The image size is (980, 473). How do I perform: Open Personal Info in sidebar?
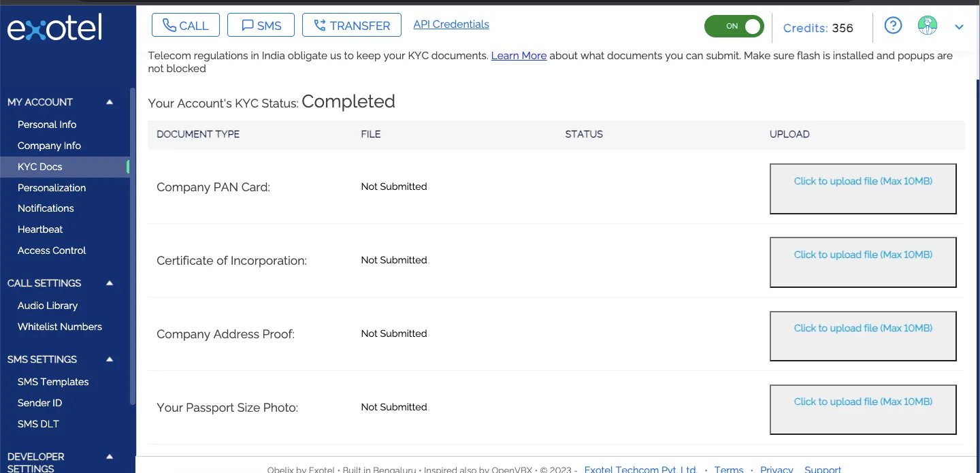pos(47,125)
